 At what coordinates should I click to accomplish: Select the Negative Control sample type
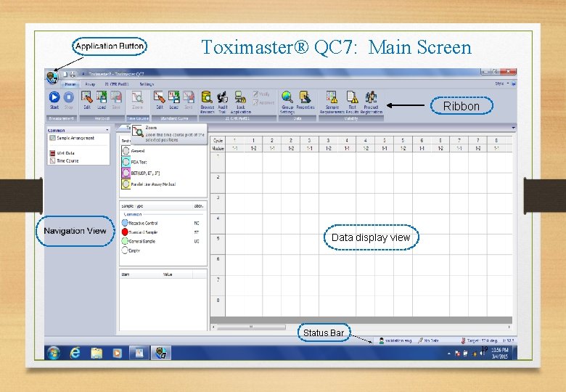(140, 223)
